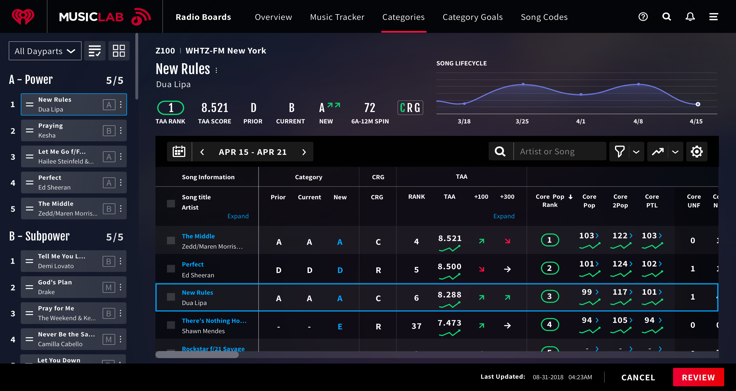
Task: Click the 4/15 lifecycle chart point
Action: (x=698, y=104)
